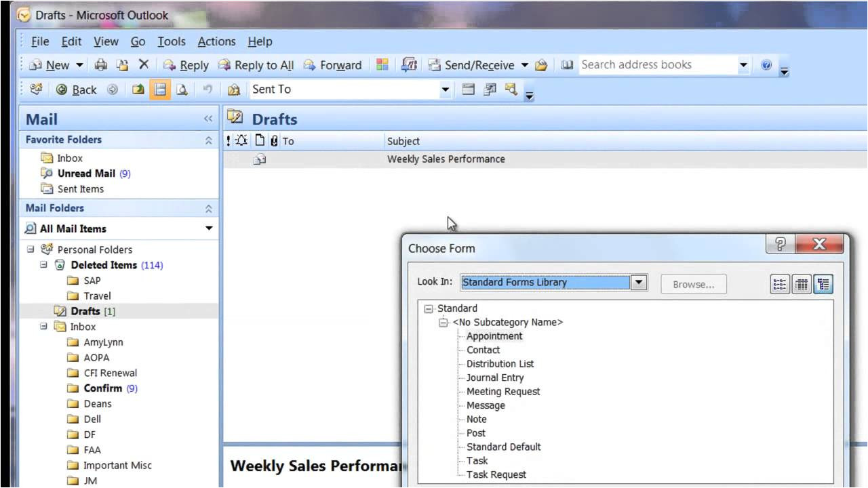Click the Send/Receive button
The image size is (868, 488).
tap(471, 65)
